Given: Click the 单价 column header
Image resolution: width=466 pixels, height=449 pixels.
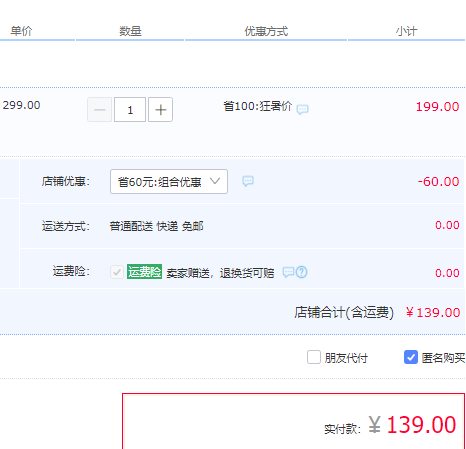Looking at the screenshot, I should coord(21,31).
